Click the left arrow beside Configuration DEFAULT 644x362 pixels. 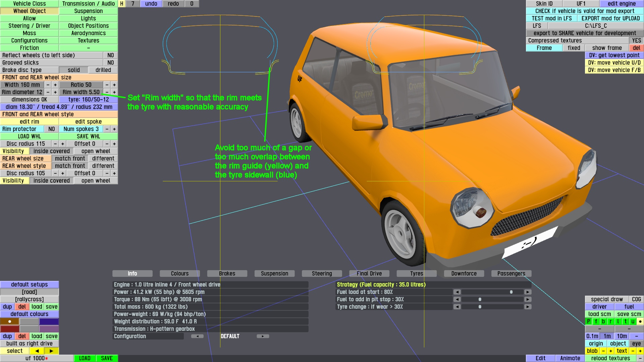pos(197,336)
